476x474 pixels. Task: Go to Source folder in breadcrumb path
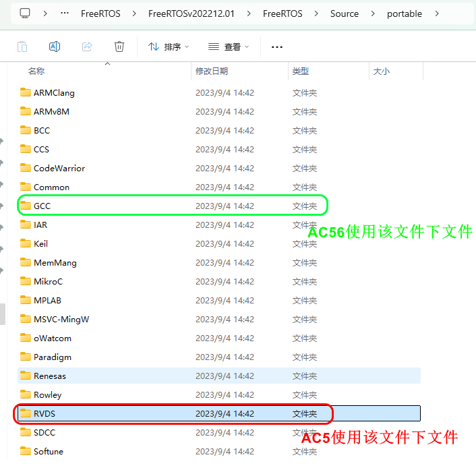[x=345, y=13]
